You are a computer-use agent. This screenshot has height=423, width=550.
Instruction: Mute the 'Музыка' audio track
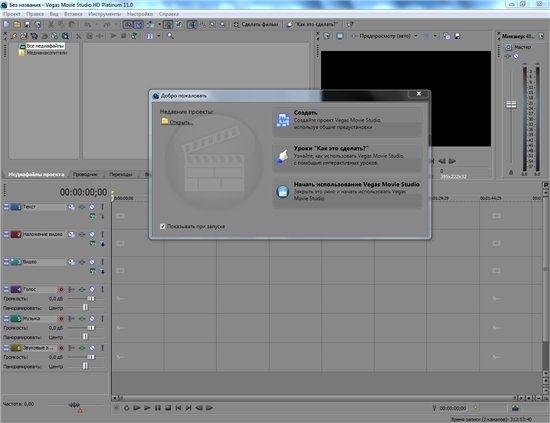(x=92, y=318)
